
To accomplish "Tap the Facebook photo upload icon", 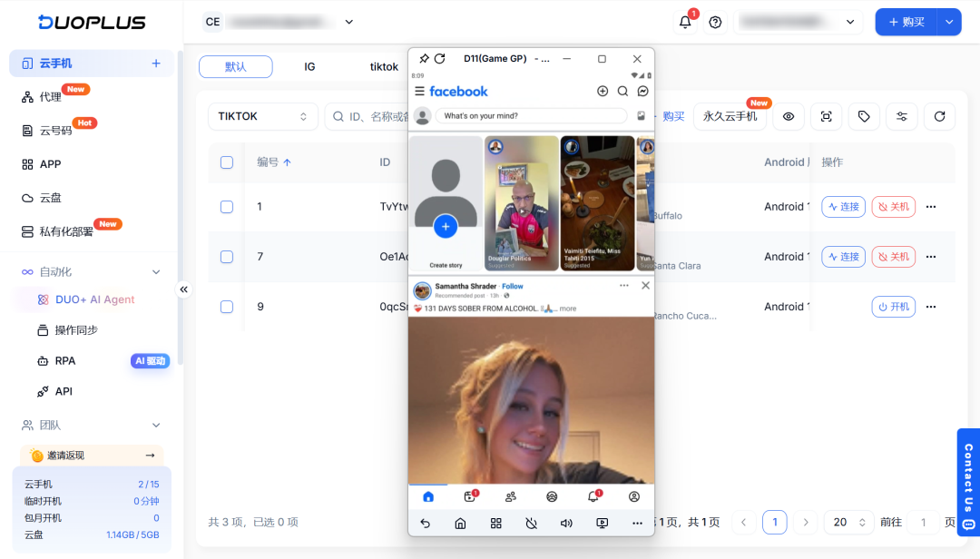I will tap(641, 115).
